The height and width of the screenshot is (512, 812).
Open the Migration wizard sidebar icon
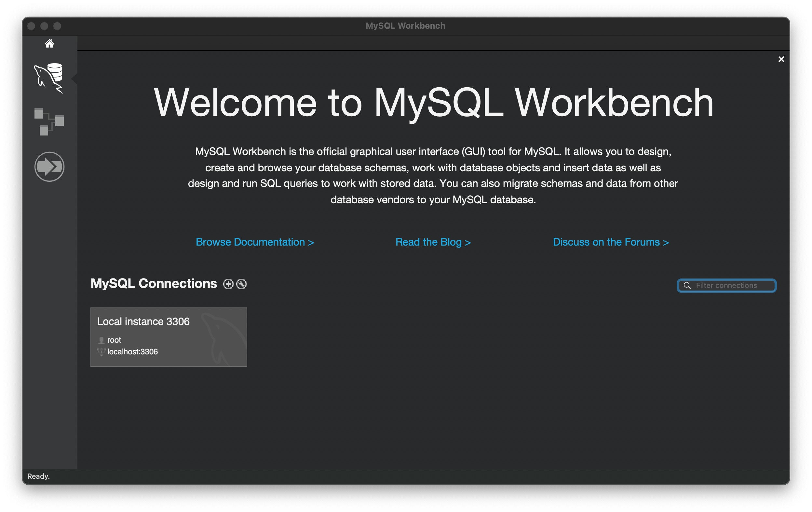(49, 166)
